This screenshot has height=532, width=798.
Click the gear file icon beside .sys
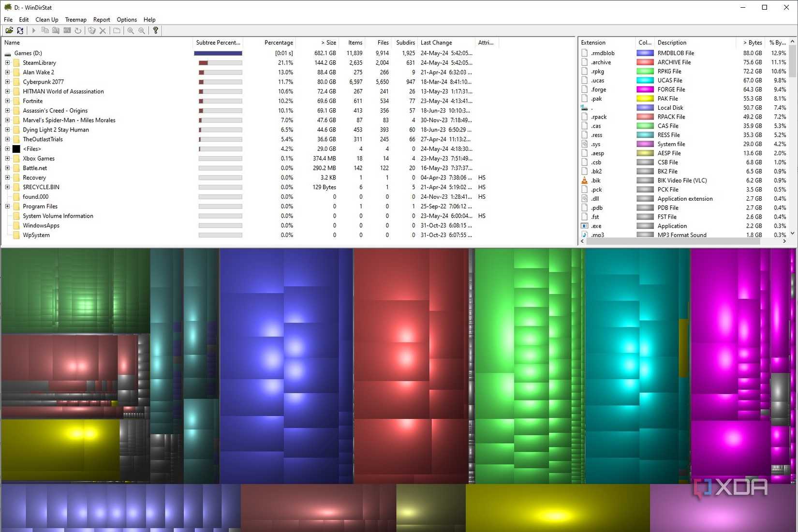(x=585, y=144)
